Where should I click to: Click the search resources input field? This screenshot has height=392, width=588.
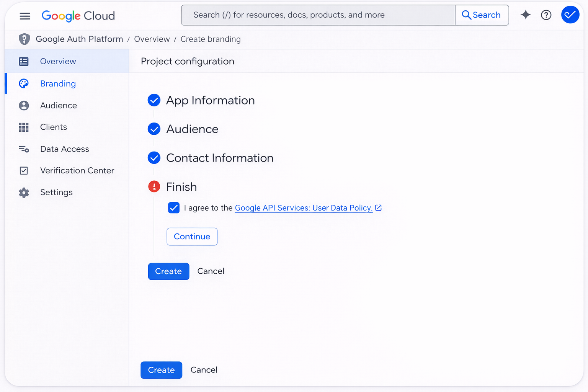click(x=318, y=15)
